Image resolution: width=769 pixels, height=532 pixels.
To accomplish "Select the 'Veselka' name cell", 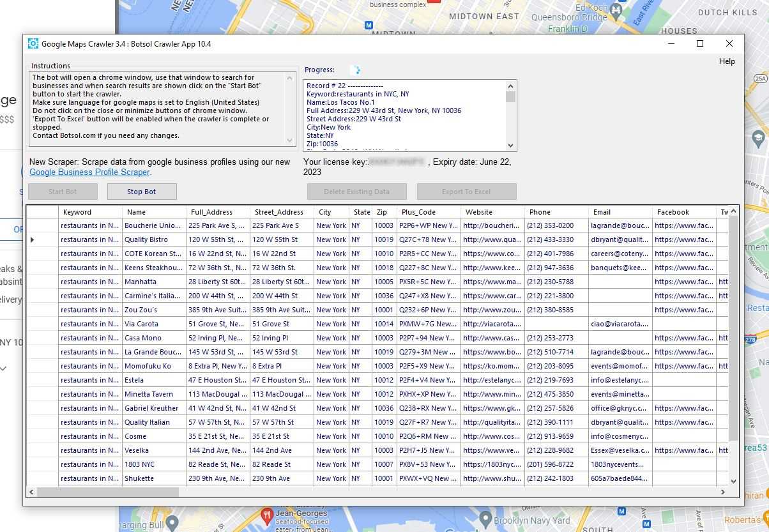I will click(155, 450).
